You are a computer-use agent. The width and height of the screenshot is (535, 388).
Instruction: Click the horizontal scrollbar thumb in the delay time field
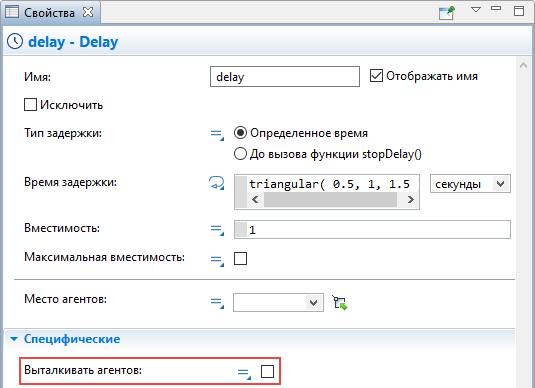(x=330, y=199)
